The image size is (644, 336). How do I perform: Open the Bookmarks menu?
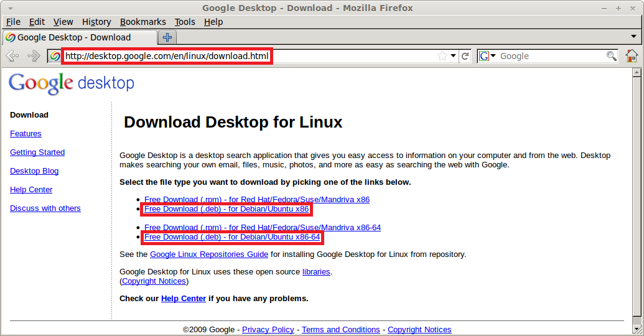click(143, 22)
